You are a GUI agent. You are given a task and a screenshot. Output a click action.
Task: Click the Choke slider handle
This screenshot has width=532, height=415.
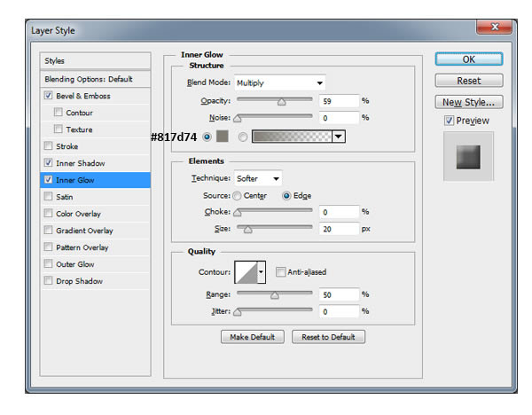click(x=238, y=213)
